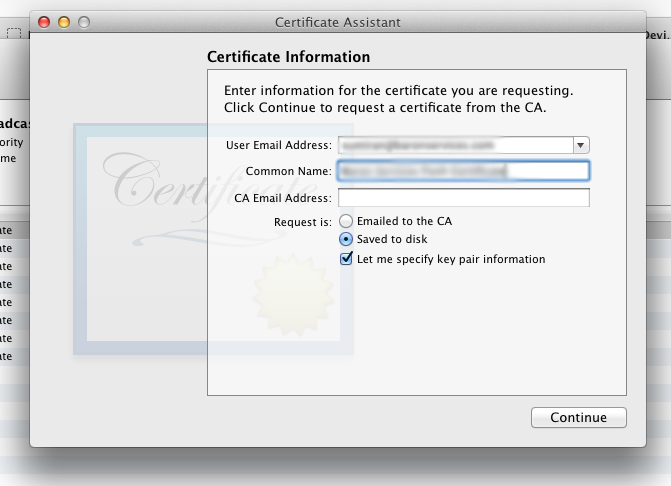Click the instruction text about requesting a certificate
The width and height of the screenshot is (671, 486).
coord(398,98)
